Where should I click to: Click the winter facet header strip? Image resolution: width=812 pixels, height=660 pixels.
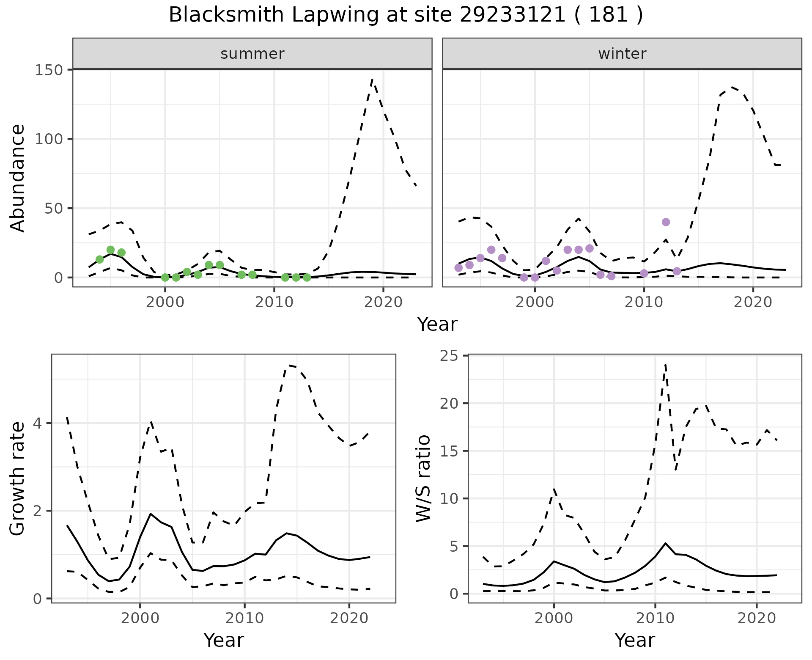click(622, 54)
